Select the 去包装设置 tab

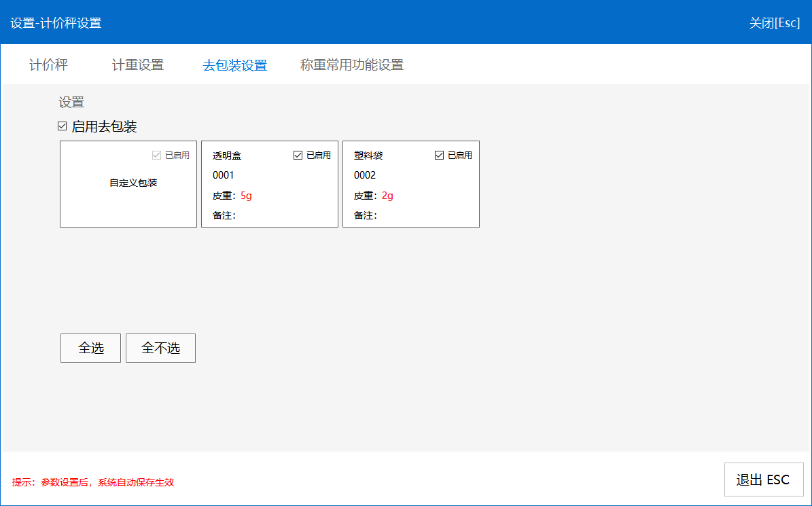[x=234, y=66]
